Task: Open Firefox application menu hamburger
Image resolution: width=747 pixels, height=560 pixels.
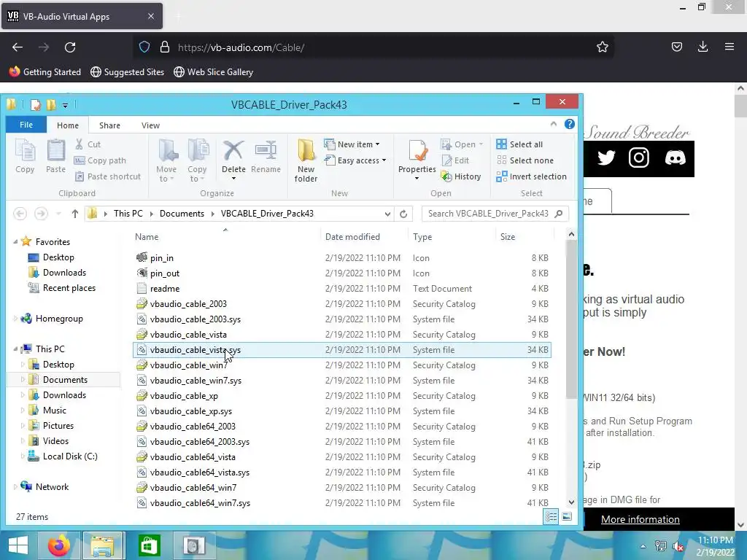Action: tap(729, 47)
